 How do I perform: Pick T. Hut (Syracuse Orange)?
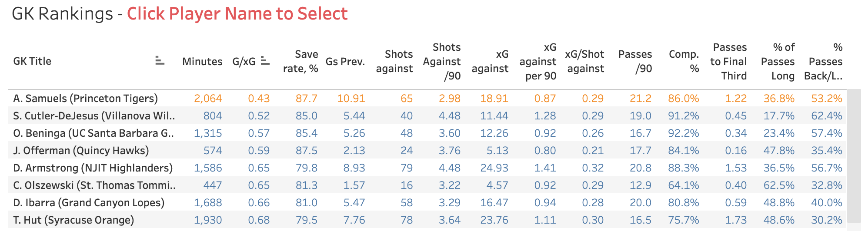pos(73,220)
